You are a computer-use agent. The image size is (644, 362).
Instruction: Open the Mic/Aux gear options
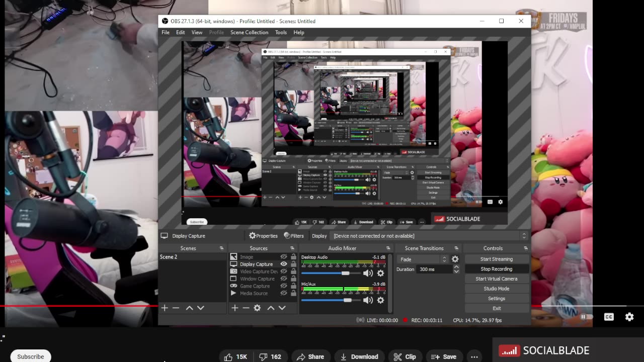(x=380, y=300)
